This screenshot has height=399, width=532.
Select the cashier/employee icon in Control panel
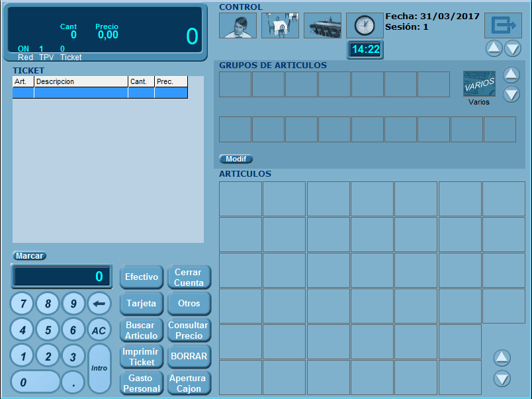click(238, 26)
